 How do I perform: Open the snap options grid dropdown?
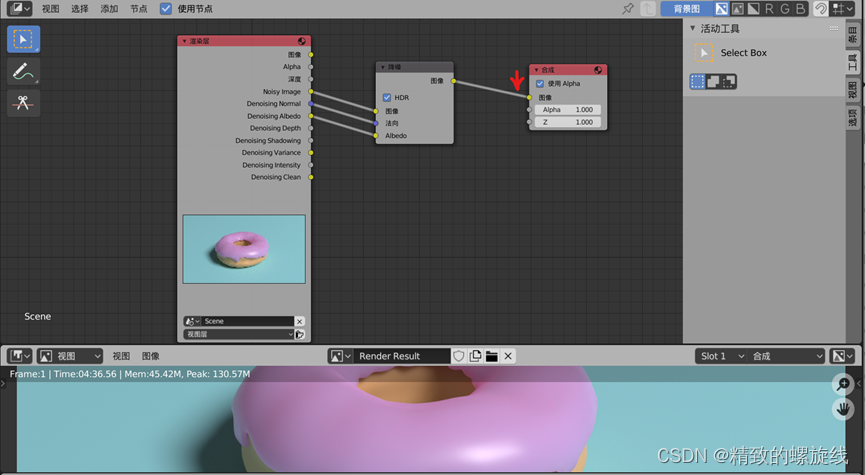pyautogui.click(x=843, y=8)
